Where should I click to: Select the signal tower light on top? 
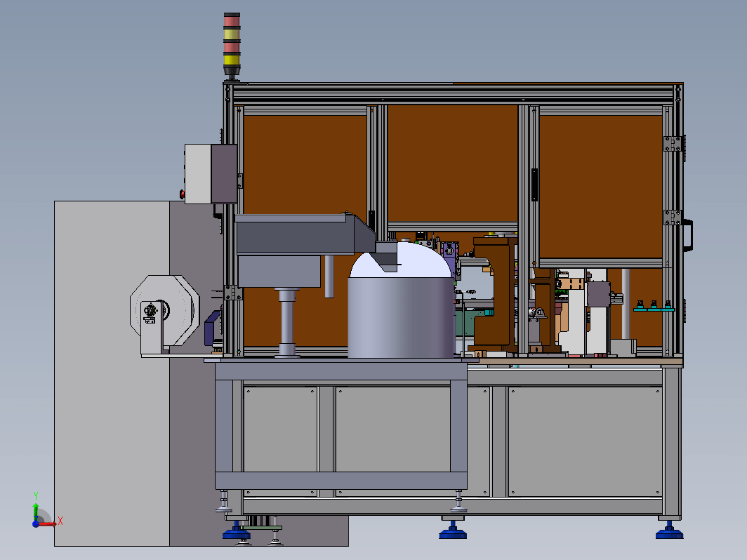pyautogui.click(x=232, y=46)
